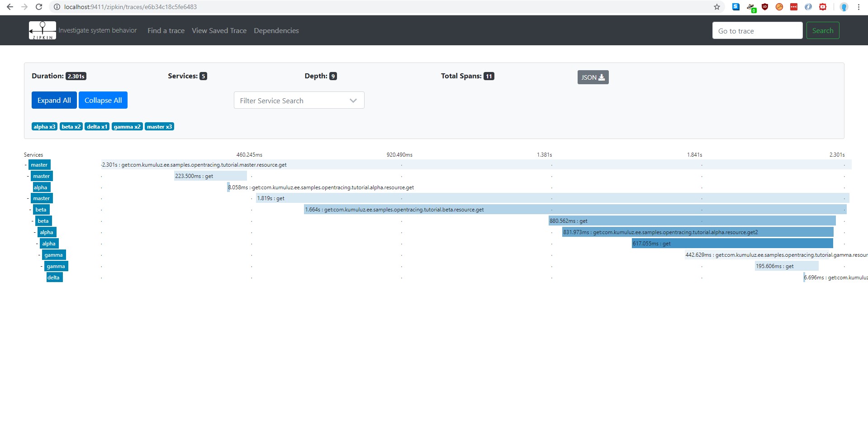Image resolution: width=868 pixels, height=446 pixels.
Task: Bookmark this page with the star icon
Action: pyautogui.click(x=717, y=7)
